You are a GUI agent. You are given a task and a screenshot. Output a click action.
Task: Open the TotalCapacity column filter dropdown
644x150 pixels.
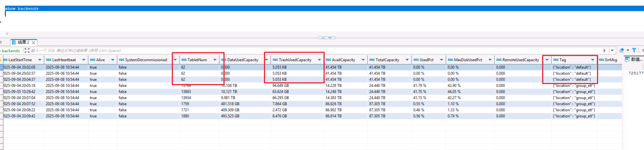407,60
